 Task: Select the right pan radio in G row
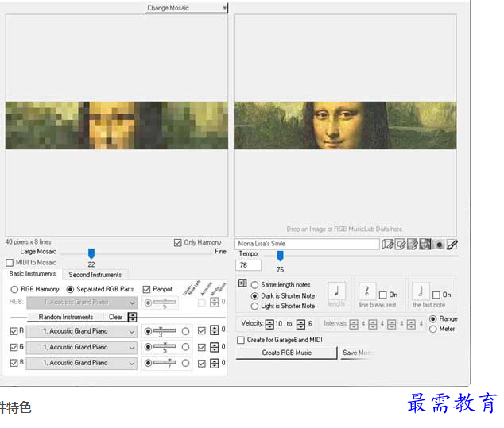185,347
